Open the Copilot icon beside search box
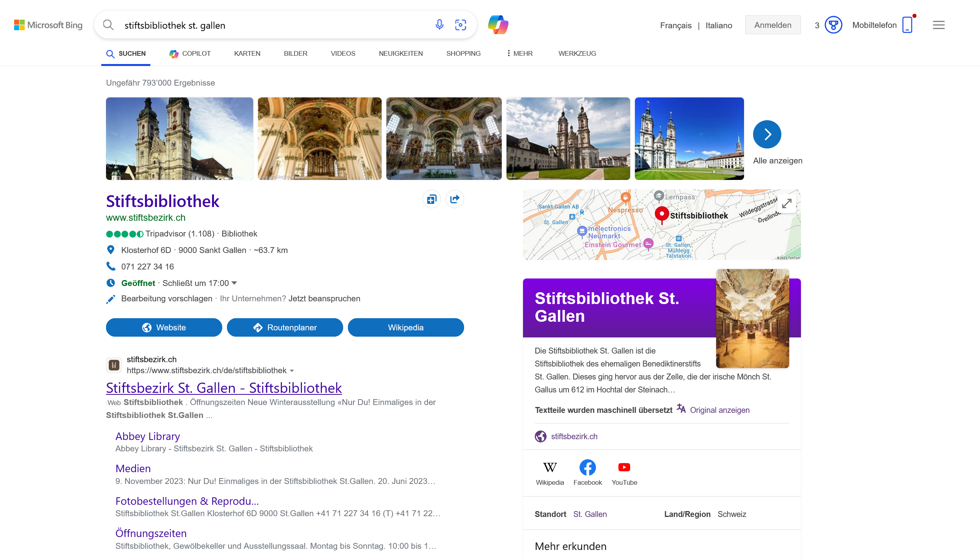980x559 pixels. tap(498, 25)
